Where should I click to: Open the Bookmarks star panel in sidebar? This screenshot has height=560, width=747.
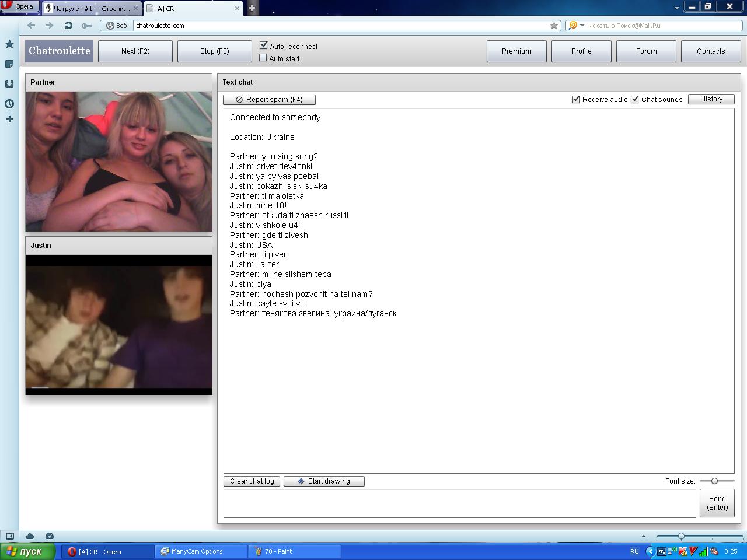pos(9,44)
